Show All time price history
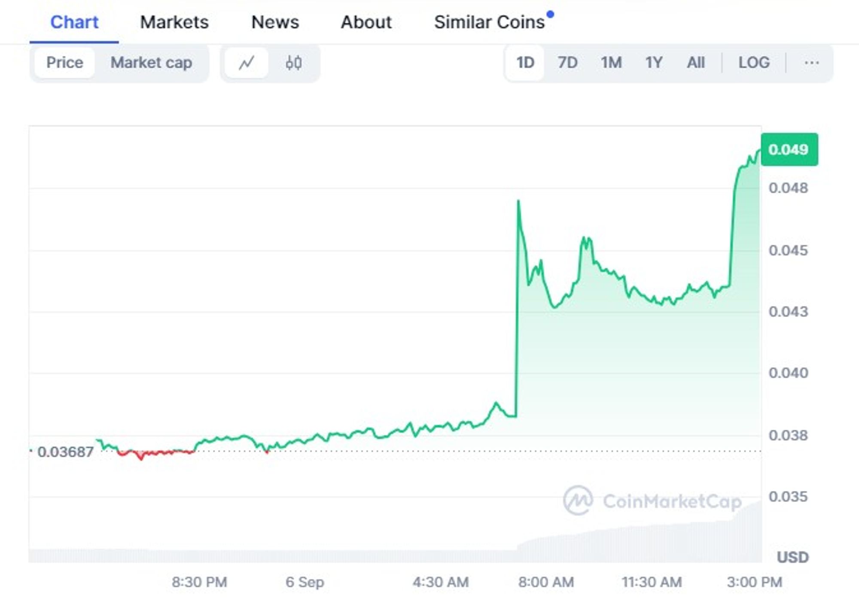Screen dimensions: 859x616 tap(695, 63)
